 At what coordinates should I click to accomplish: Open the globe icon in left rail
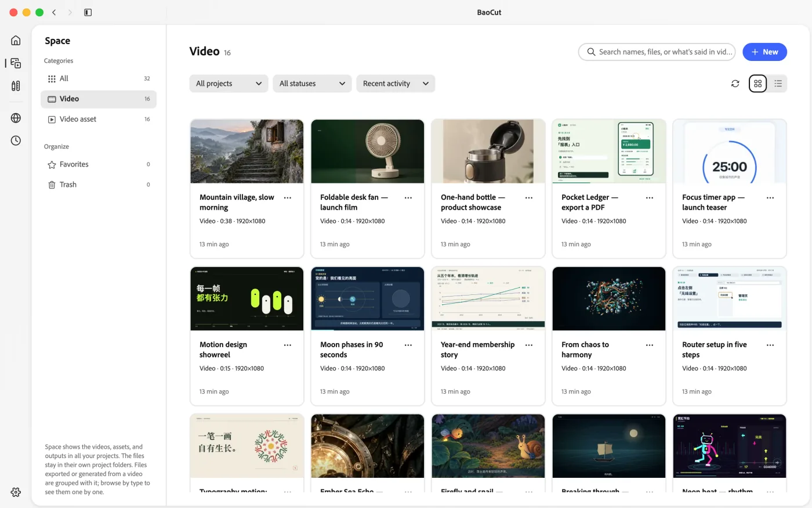pos(16,118)
